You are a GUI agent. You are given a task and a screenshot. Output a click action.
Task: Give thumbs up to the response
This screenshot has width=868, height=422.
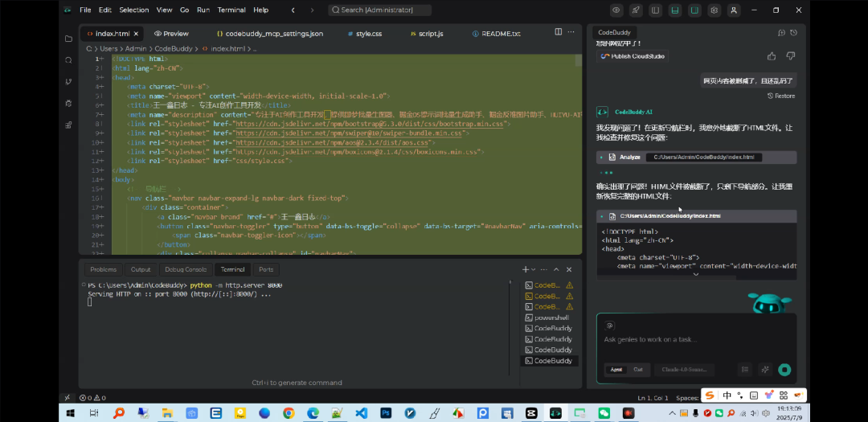[772, 56]
